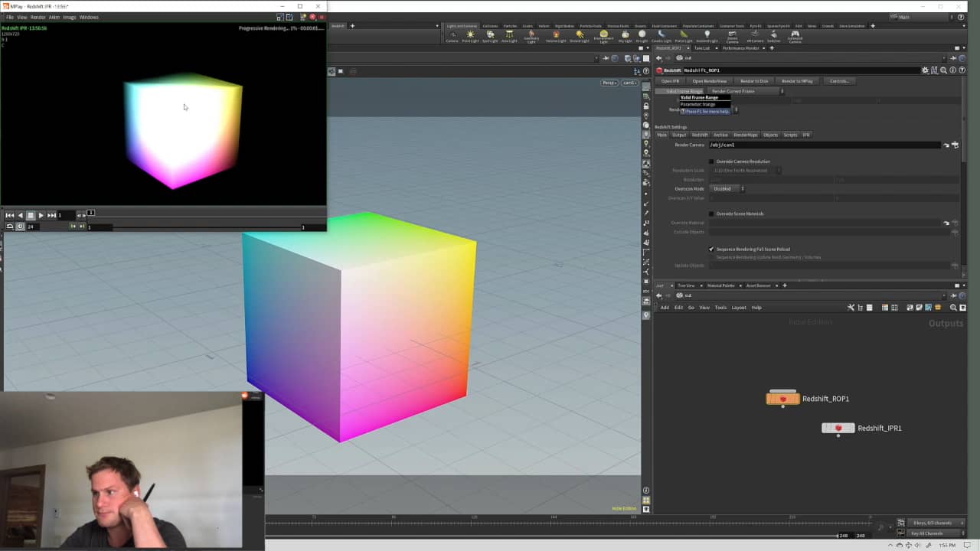Open the cam1 camera viewport menu

click(629, 83)
